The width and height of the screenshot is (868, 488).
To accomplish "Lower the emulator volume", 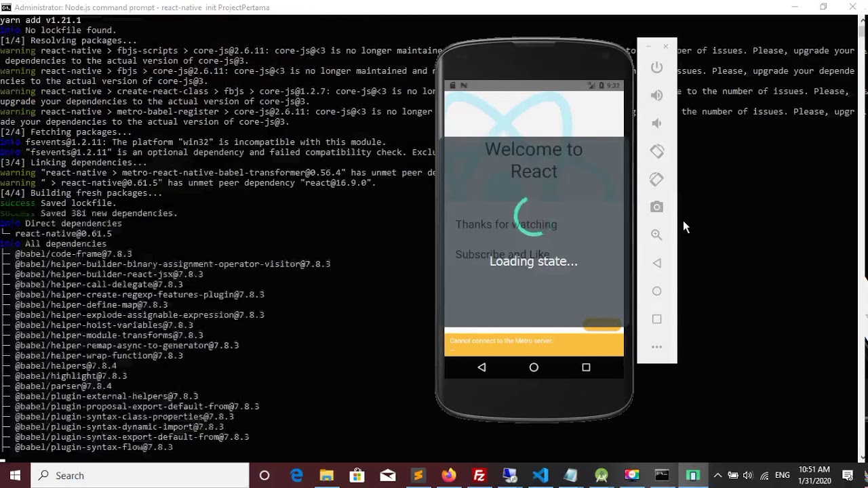I will pos(656,123).
